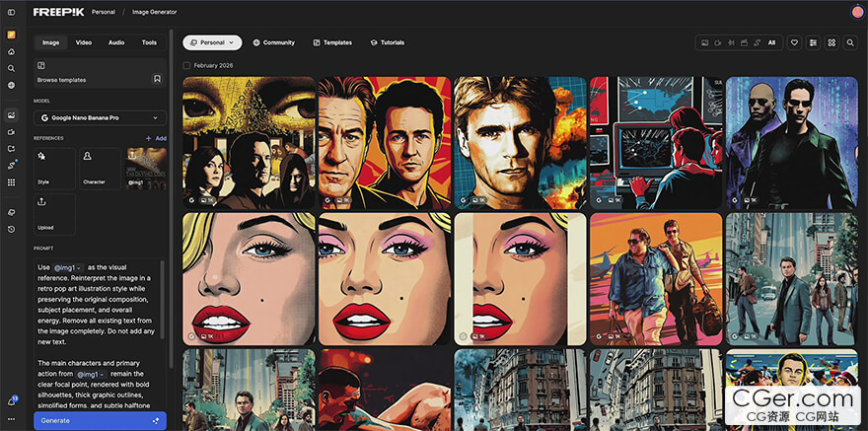Open the Google Nano Banana Pro model dropdown
The height and width of the screenshot is (431, 868).
tap(100, 117)
